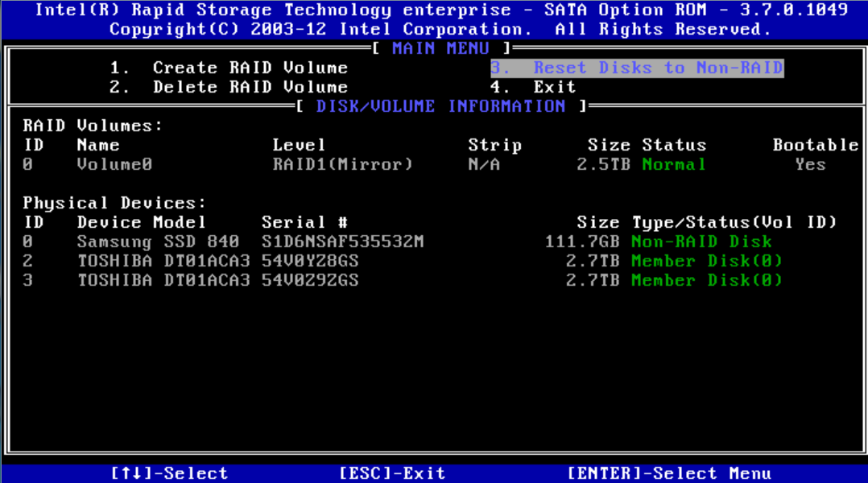Select the Volume0 name entry

pyautogui.click(x=114, y=164)
